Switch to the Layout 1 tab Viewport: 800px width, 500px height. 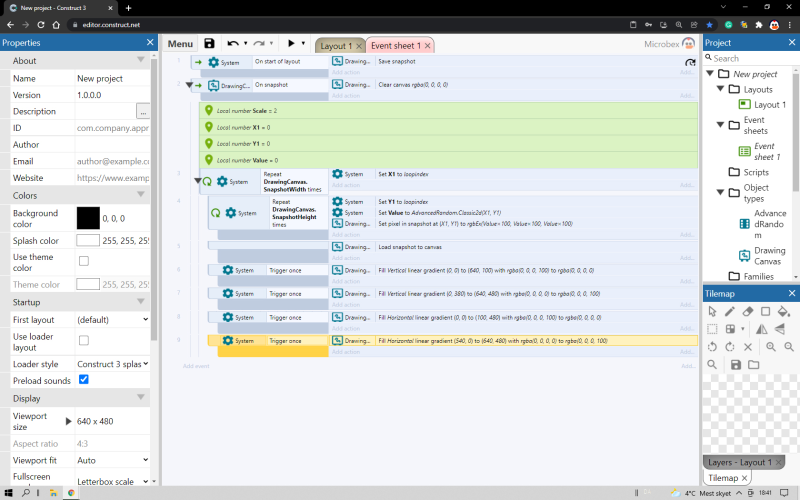336,46
